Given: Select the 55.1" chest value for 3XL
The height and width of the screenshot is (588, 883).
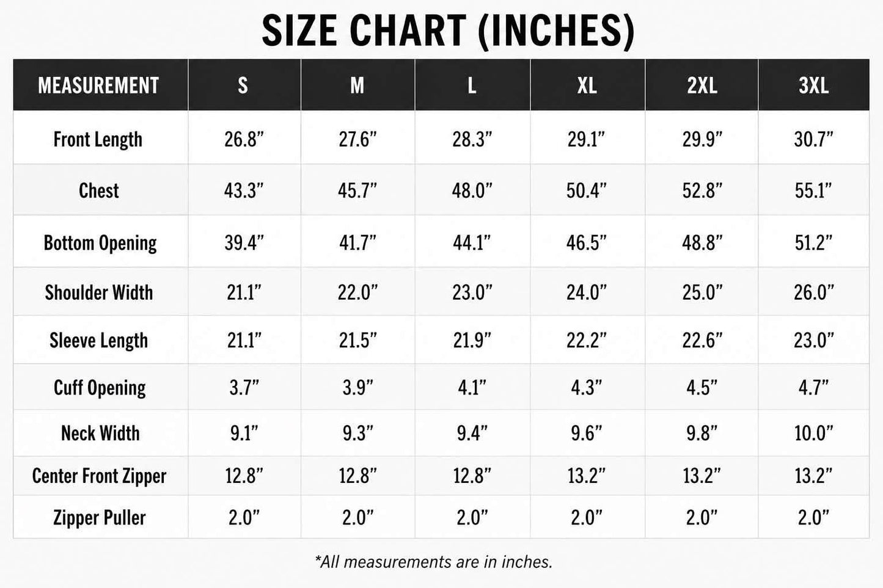Looking at the screenshot, I should tap(813, 191).
